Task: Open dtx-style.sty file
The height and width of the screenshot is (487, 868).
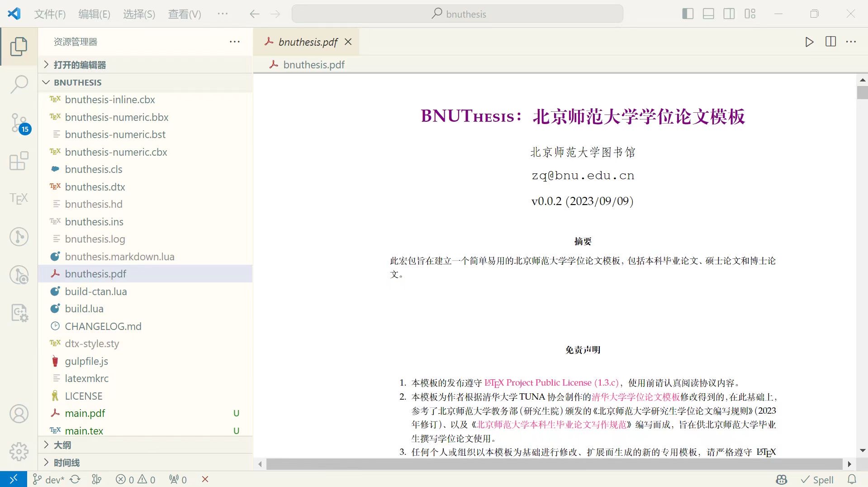Action: click(x=145, y=344)
